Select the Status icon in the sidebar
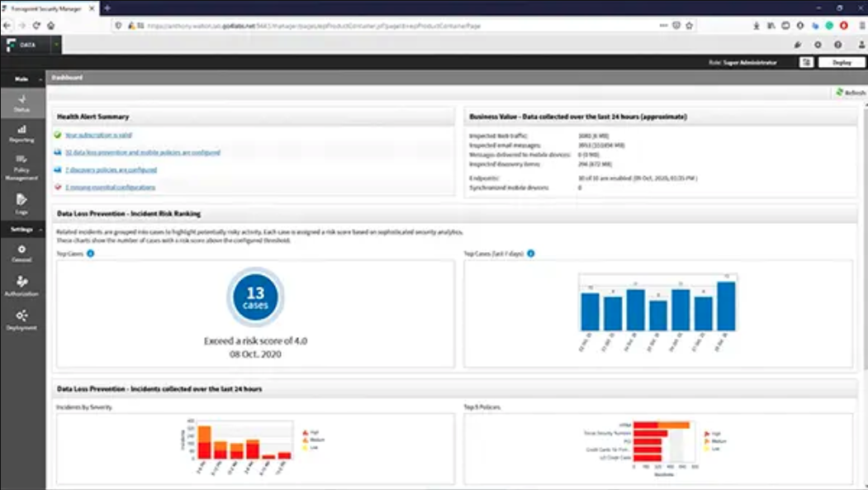Viewport: 868px width, 490px height. click(22, 99)
